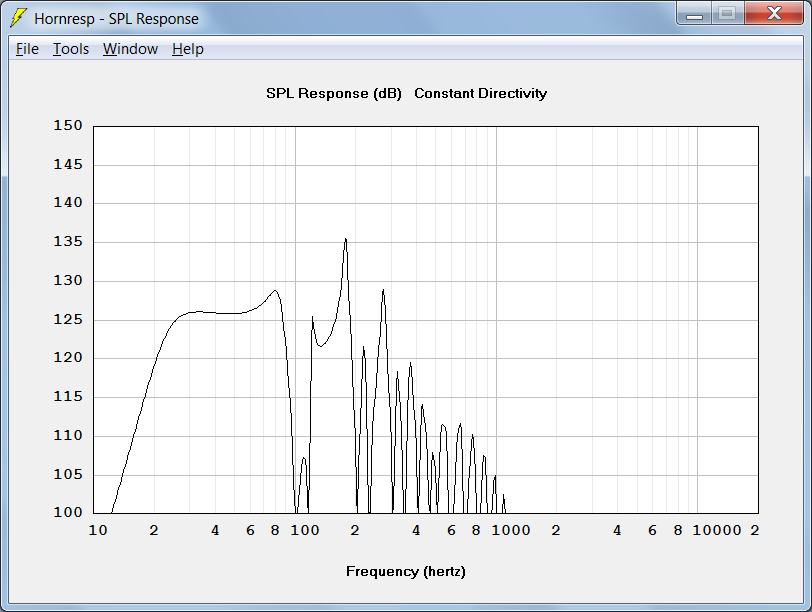Click the 125 dB axis label
The height and width of the screenshot is (612, 812).
pyautogui.click(x=68, y=319)
